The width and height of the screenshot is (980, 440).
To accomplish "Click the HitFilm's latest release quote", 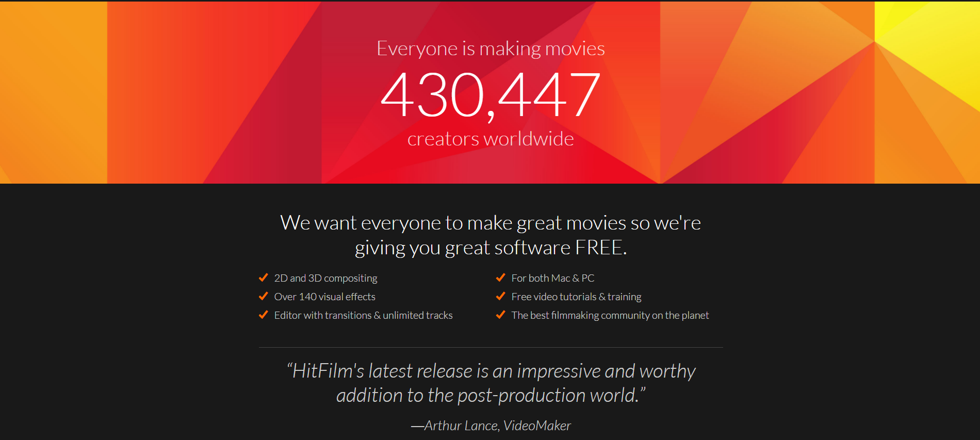I will coord(491,383).
